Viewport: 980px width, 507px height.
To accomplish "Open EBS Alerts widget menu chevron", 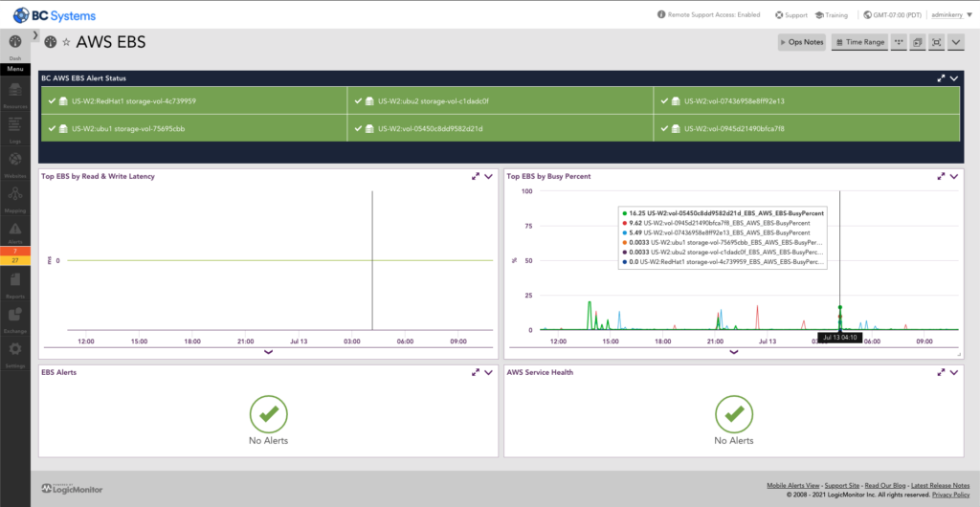I will [488, 373].
